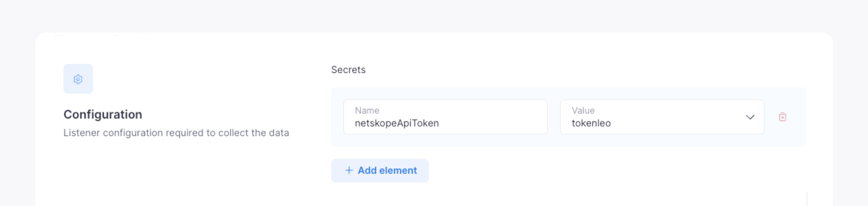
Task: Click the listener configuration description text
Action: click(x=176, y=133)
